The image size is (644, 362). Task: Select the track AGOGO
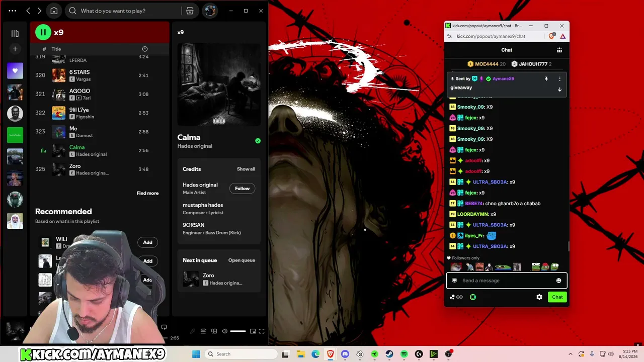click(100, 94)
